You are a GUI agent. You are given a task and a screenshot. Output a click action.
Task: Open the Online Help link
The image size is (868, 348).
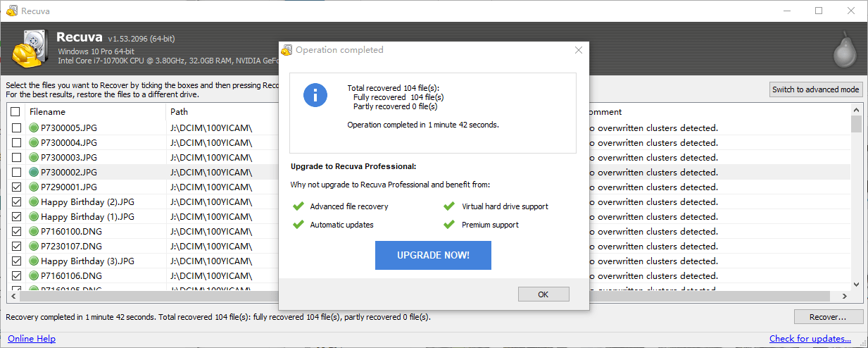(32, 339)
